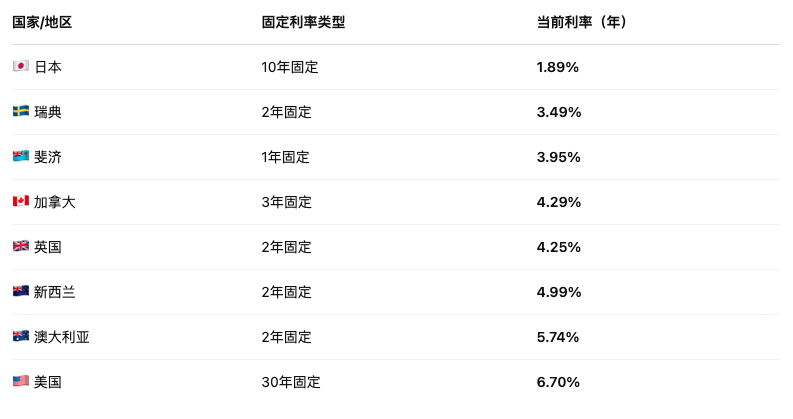793x419 pixels.
Task: Select the 当前利率（年） column header
Action: coord(582,22)
